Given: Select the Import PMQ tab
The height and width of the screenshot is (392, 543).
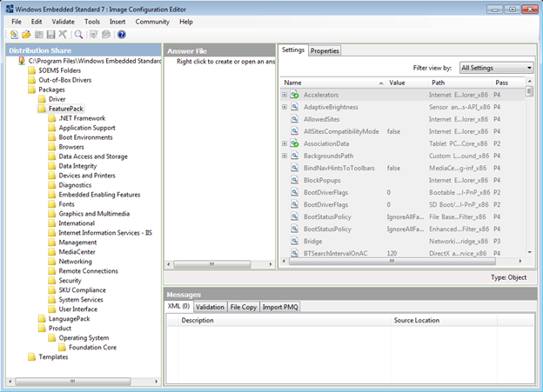Looking at the screenshot, I should [x=280, y=307].
